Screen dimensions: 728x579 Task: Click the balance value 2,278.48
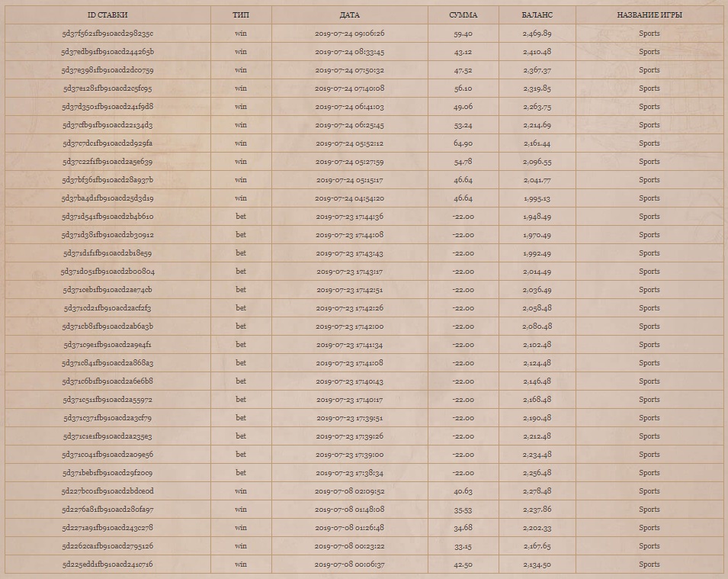pyautogui.click(x=537, y=491)
